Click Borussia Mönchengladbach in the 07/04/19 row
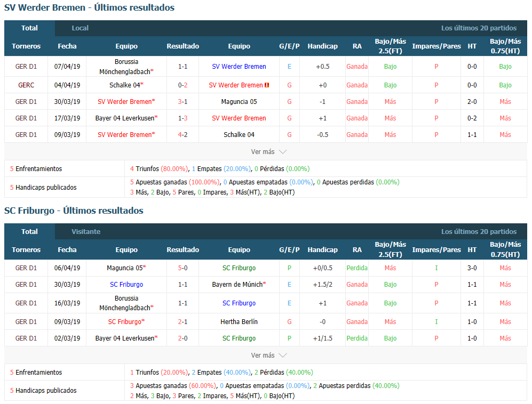The height and width of the screenshot is (404, 532). coord(126,67)
